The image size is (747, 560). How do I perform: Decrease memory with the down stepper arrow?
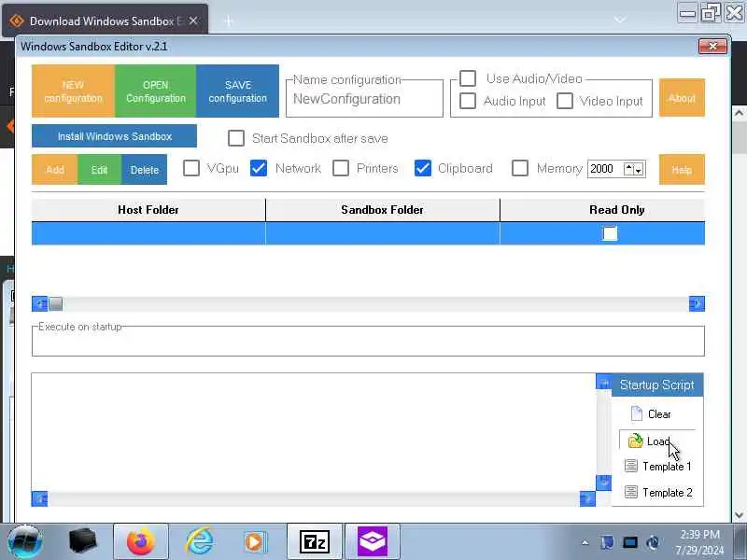[639, 170]
